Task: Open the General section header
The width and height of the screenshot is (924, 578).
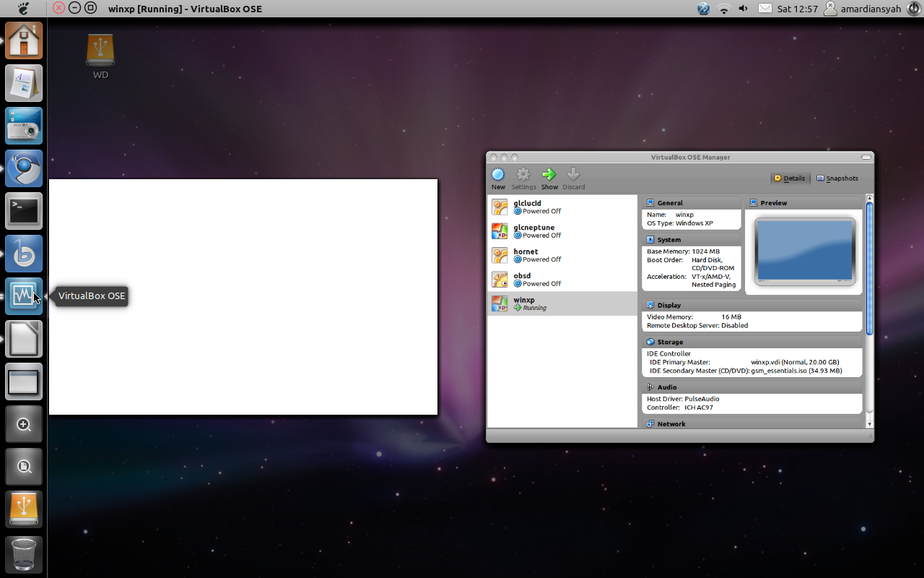Action: pos(692,203)
